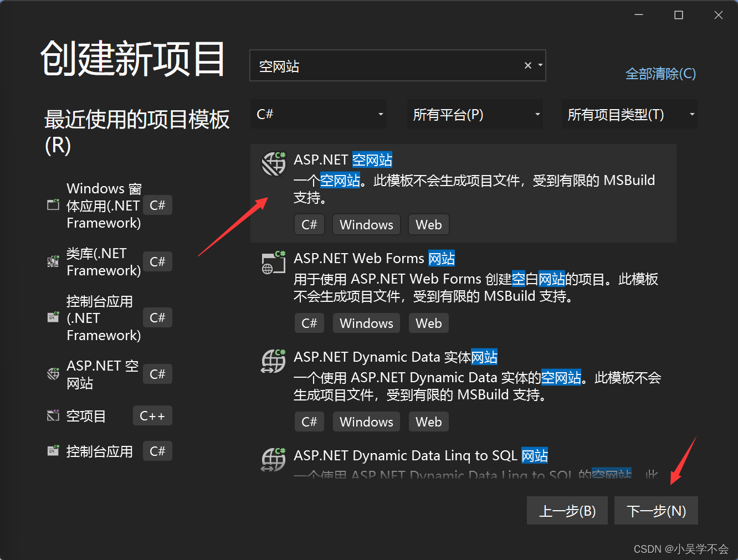
Task: Click Web tag under Dynamic Data 实体网站
Action: tap(428, 422)
